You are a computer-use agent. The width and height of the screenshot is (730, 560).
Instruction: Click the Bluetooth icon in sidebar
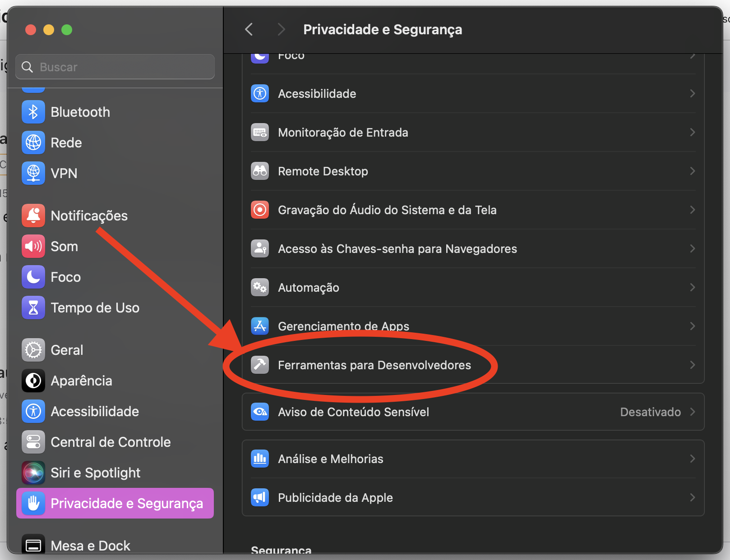pos(33,112)
